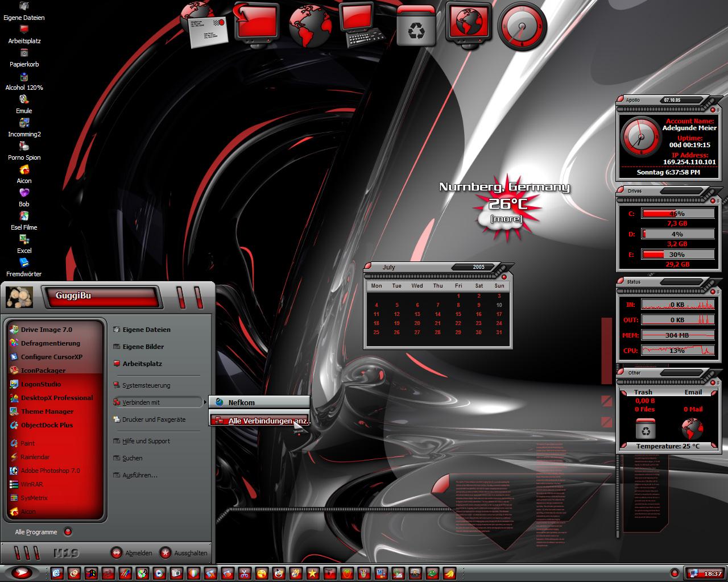Toggle the red dot on Apollo widget
The image size is (728, 582).
[712, 110]
